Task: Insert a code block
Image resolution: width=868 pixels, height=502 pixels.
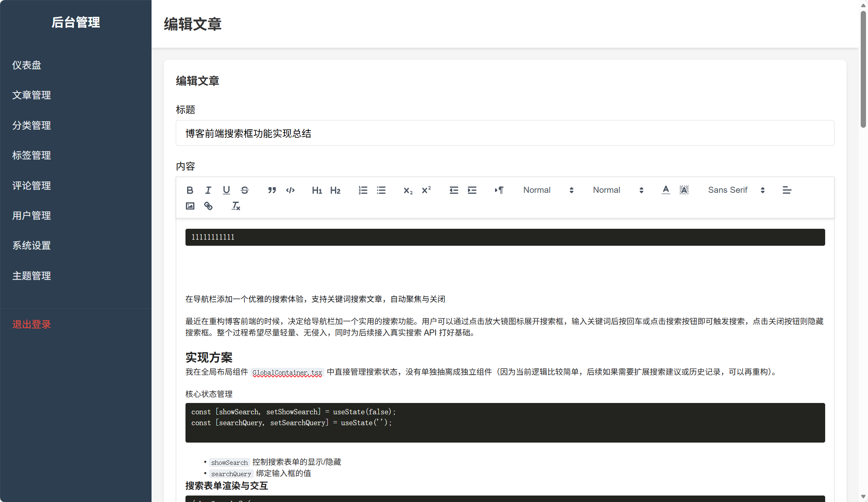Action: point(290,190)
